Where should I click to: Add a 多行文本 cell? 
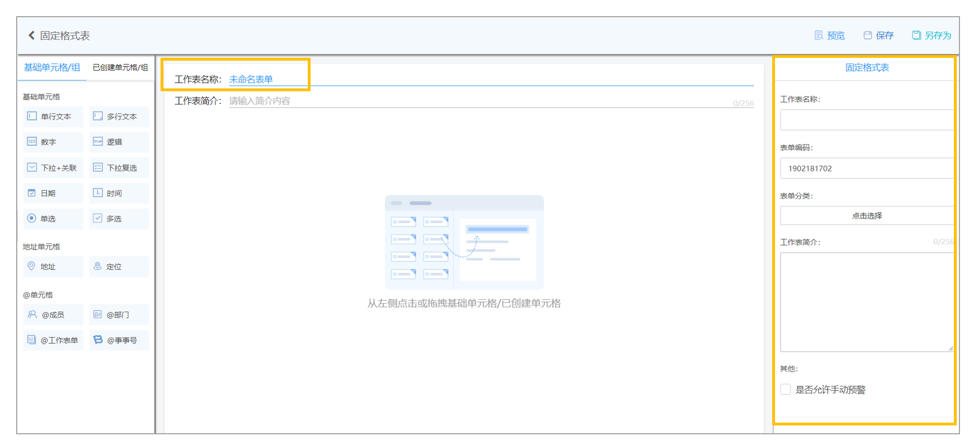pyautogui.click(x=119, y=116)
